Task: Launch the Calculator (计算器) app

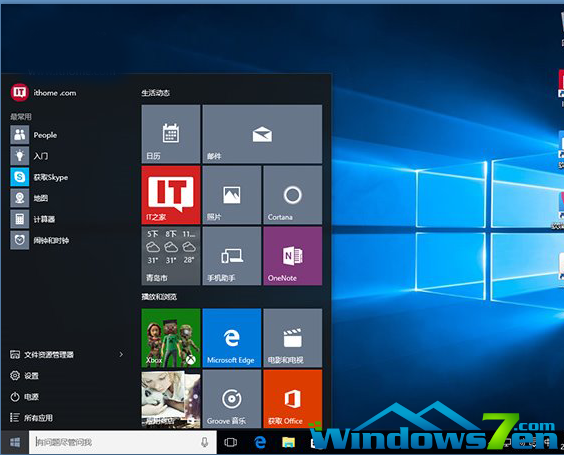Action: click(x=33, y=219)
